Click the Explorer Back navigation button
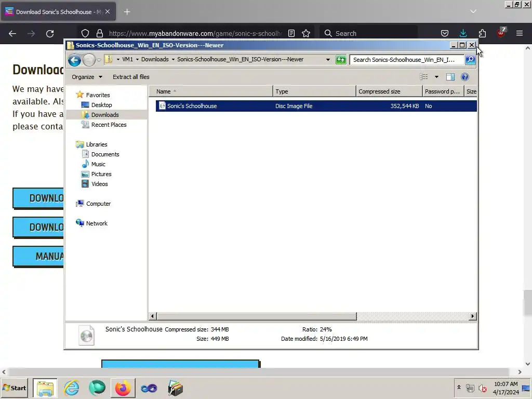 (74, 60)
